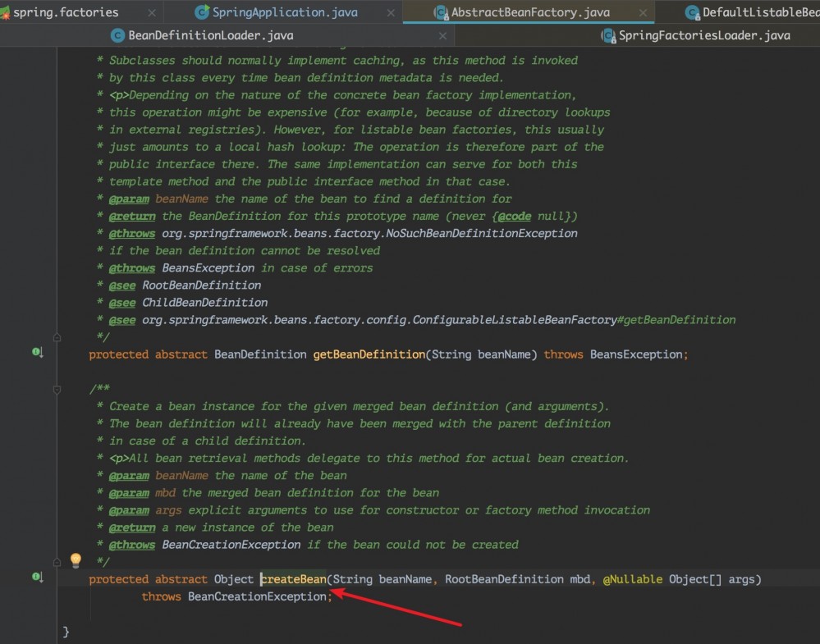820x644 pixels.
Task: Click the implementations gutter icon beside createBean
Action: tap(36, 577)
